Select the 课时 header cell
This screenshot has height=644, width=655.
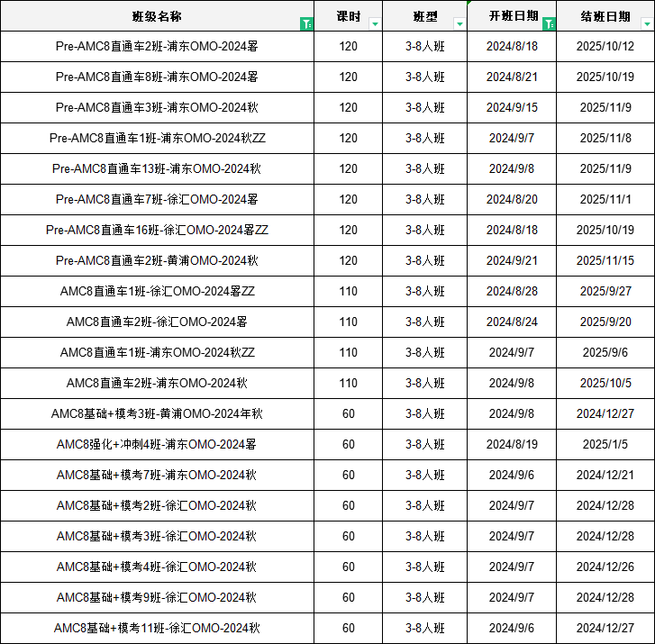[x=349, y=16]
